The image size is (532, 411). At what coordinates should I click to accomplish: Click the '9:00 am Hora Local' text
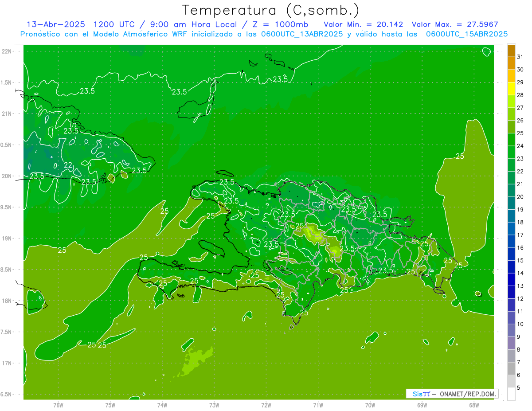coord(193,24)
